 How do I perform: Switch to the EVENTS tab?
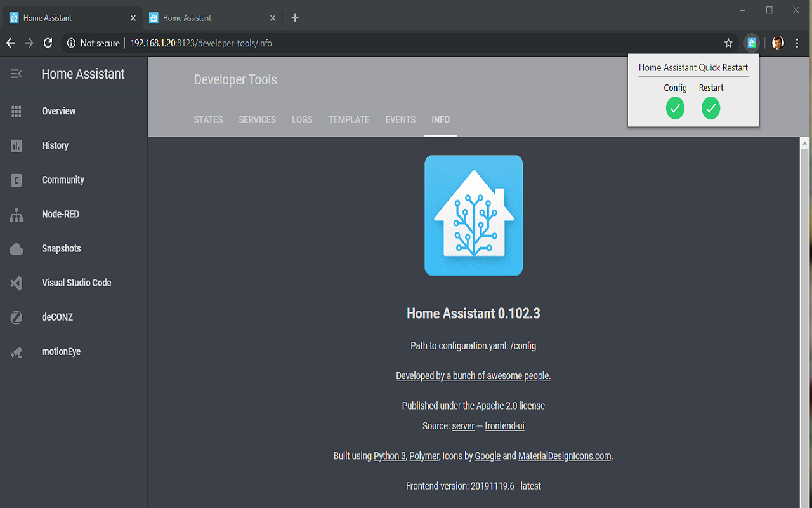pos(401,120)
